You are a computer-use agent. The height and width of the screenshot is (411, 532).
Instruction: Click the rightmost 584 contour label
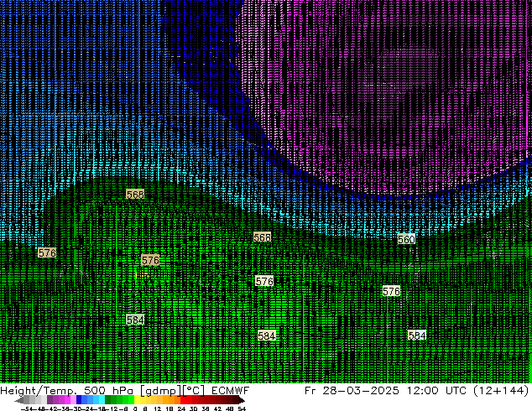coord(417,335)
